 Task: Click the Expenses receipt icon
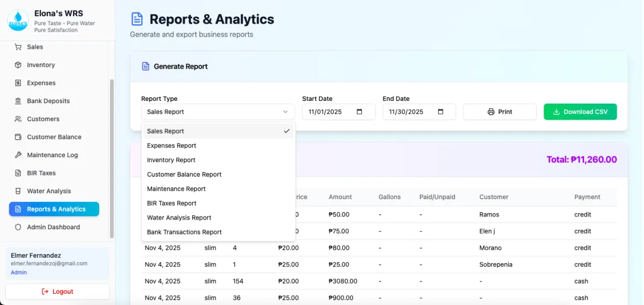click(18, 83)
